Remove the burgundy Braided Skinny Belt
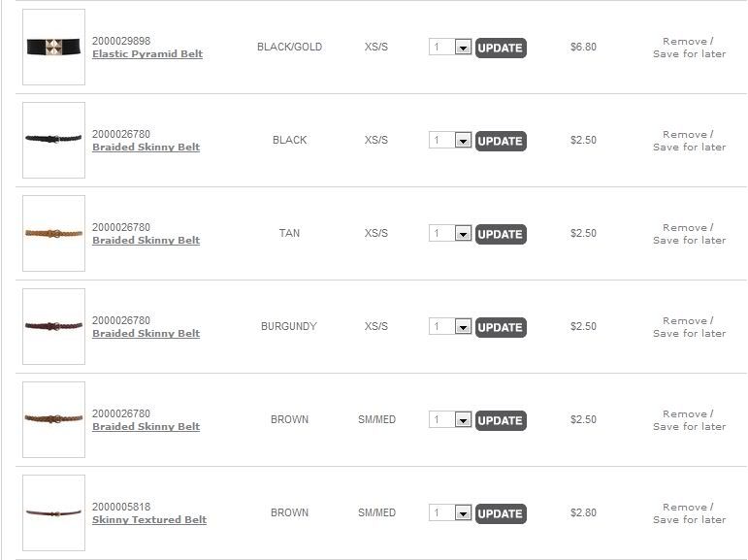 click(x=684, y=320)
